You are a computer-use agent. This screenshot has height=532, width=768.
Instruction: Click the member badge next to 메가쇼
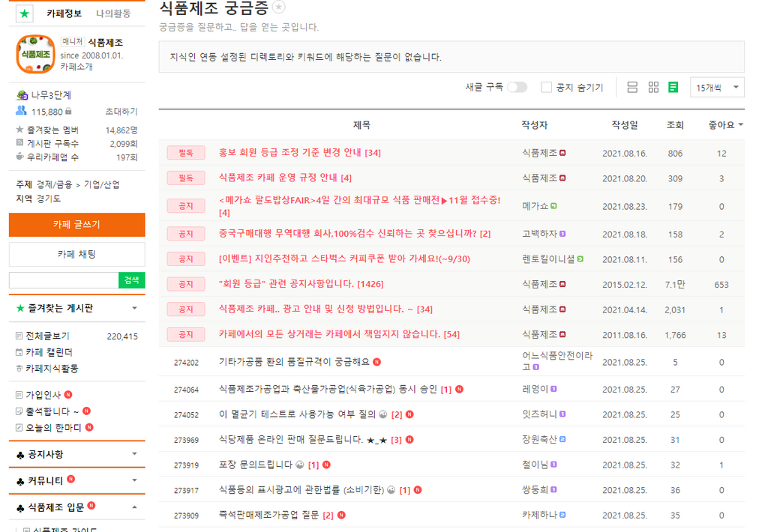(553, 206)
